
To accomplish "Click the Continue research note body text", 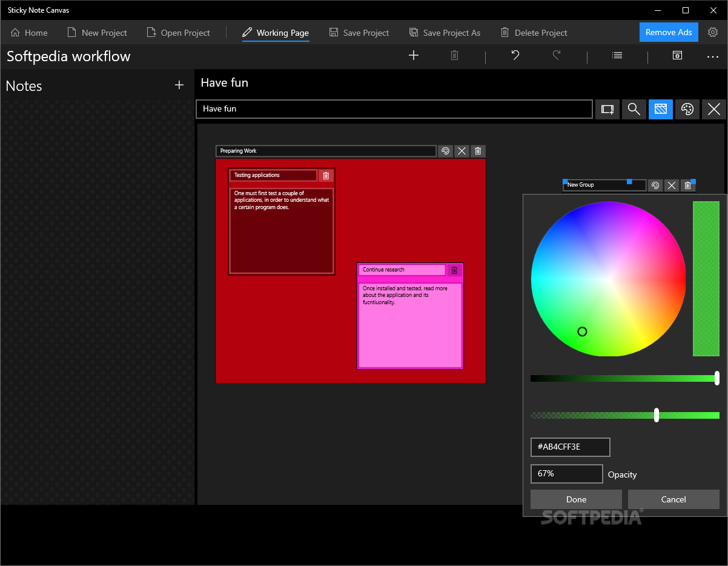I will coord(411,325).
